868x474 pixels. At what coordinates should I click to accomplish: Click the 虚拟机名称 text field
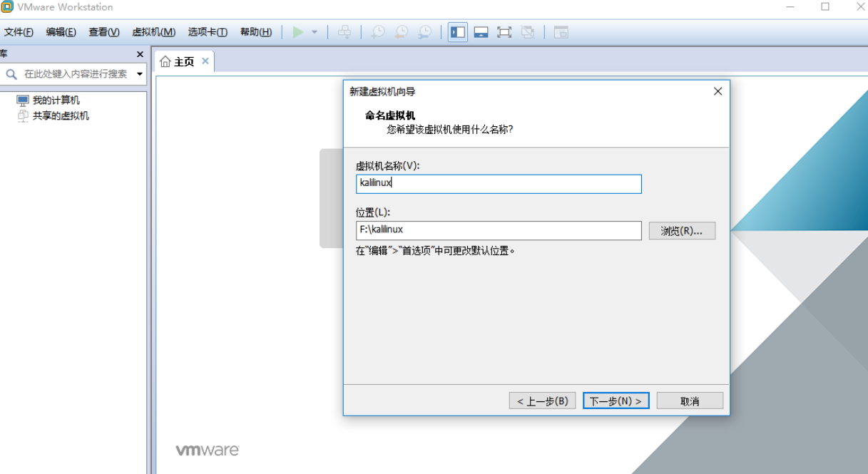click(499, 184)
